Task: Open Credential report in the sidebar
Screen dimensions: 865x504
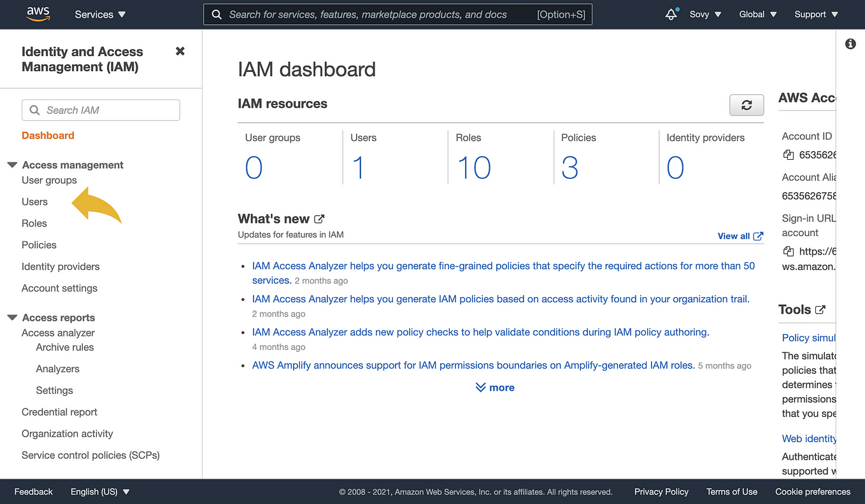Action: [59, 412]
